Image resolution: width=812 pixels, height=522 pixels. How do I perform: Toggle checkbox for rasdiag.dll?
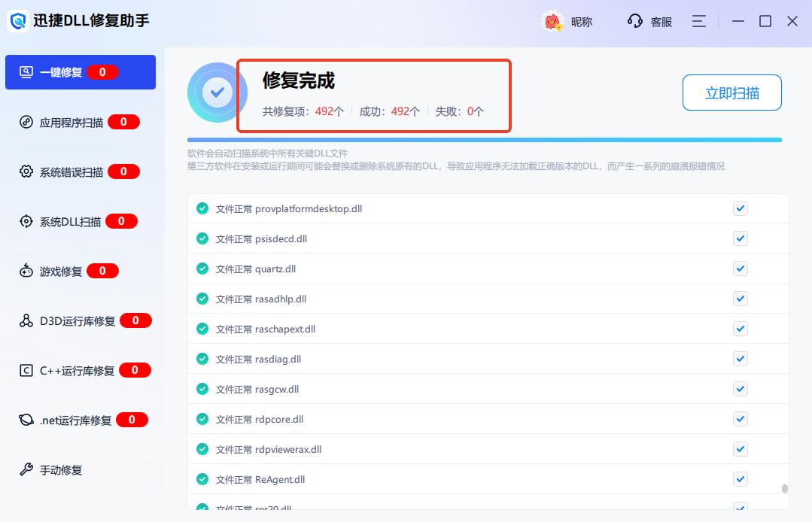coord(741,359)
